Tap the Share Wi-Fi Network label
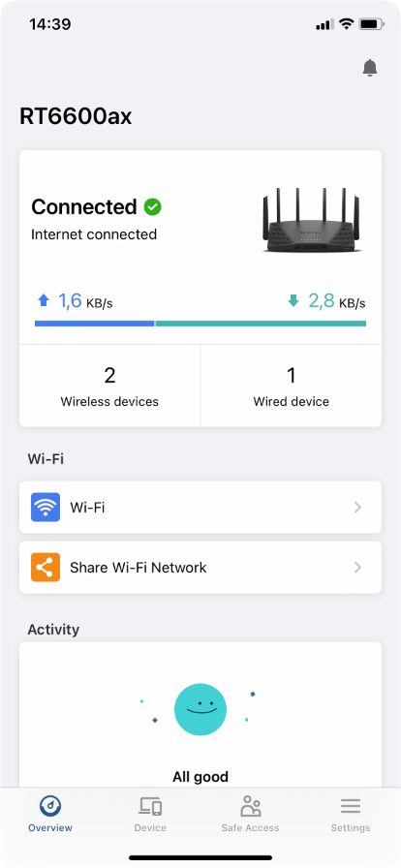 [x=138, y=568]
